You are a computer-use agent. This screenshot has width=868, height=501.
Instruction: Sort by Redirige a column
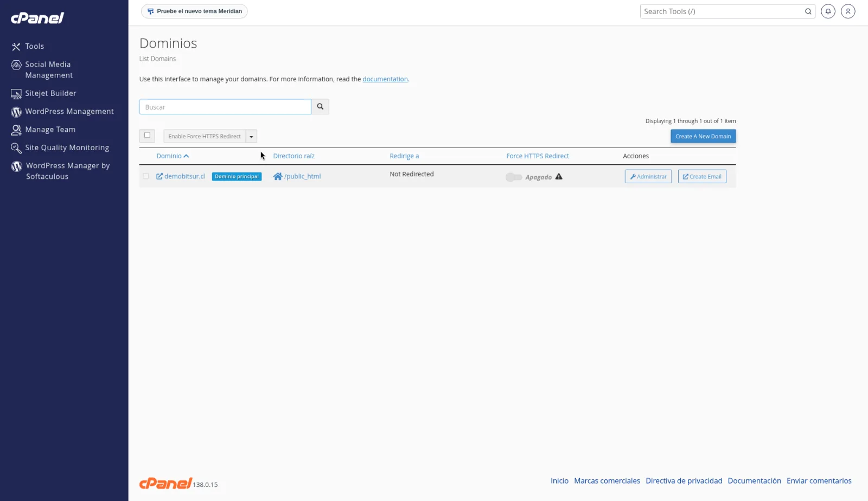(x=404, y=156)
